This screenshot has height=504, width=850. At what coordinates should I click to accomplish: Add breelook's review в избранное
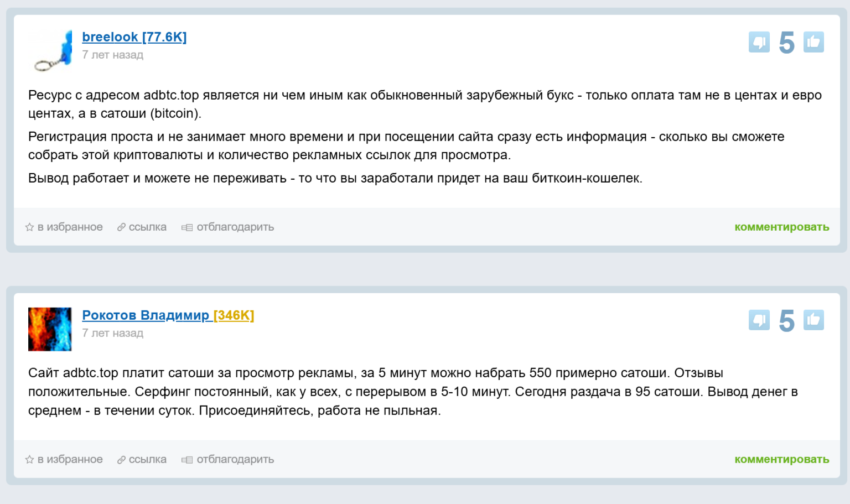(x=70, y=227)
